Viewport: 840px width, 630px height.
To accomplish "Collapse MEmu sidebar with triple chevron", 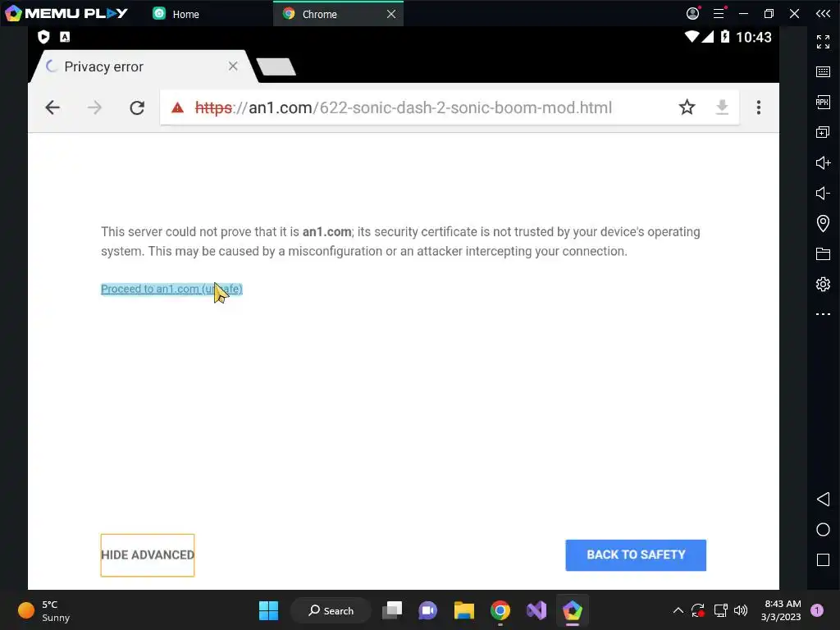I will click(823, 13).
